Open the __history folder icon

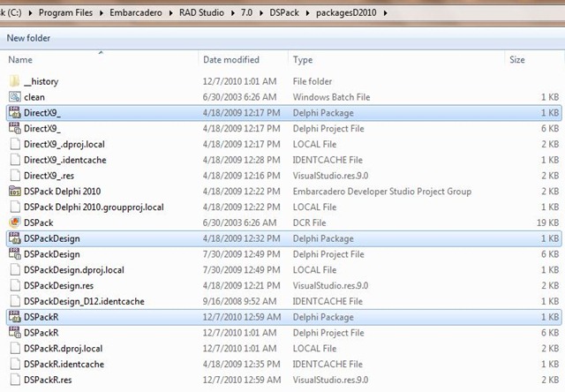click(x=14, y=81)
